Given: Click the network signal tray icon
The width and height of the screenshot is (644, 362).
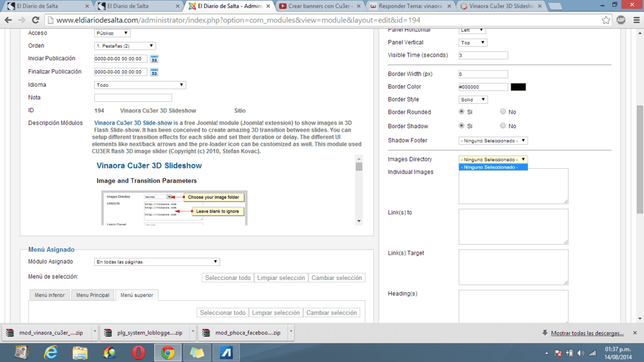Looking at the screenshot, I should pos(592,353).
